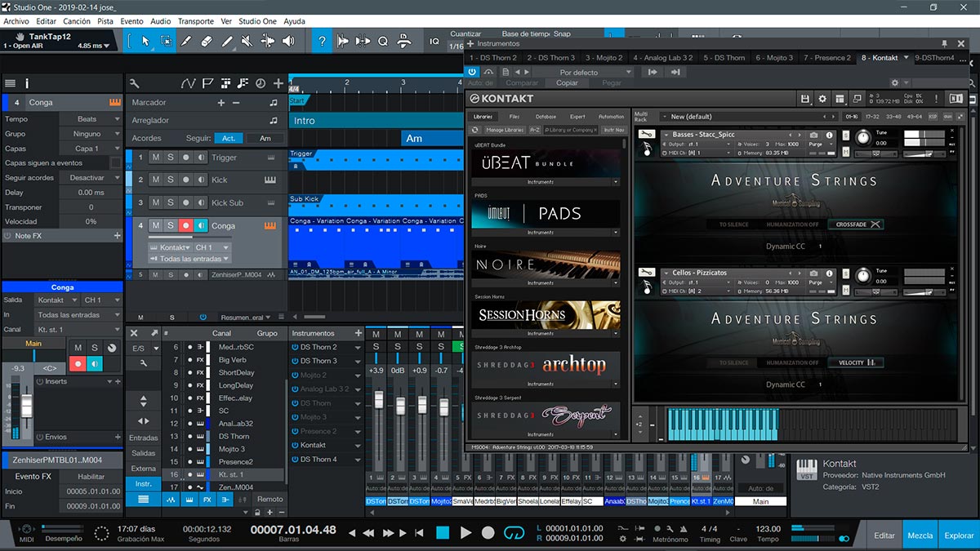Toggle Kontakt plugin power button
This screenshot has width=980, height=551.
pos(473,72)
